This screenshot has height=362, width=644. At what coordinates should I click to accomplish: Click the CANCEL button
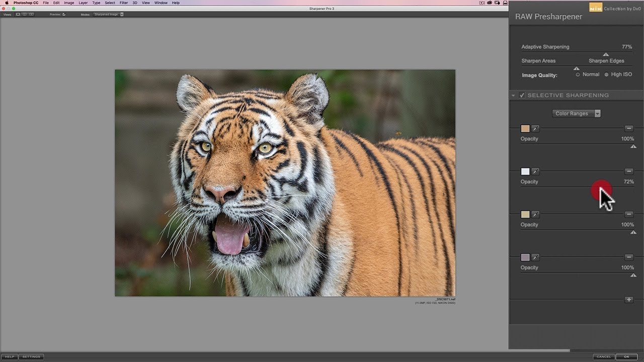click(x=604, y=357)
